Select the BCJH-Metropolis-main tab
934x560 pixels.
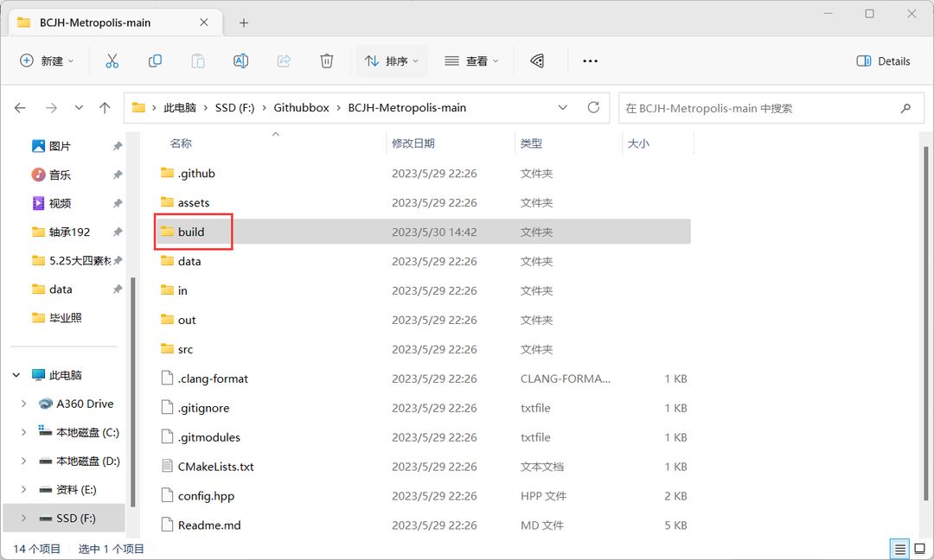click(x=115, y=22)
